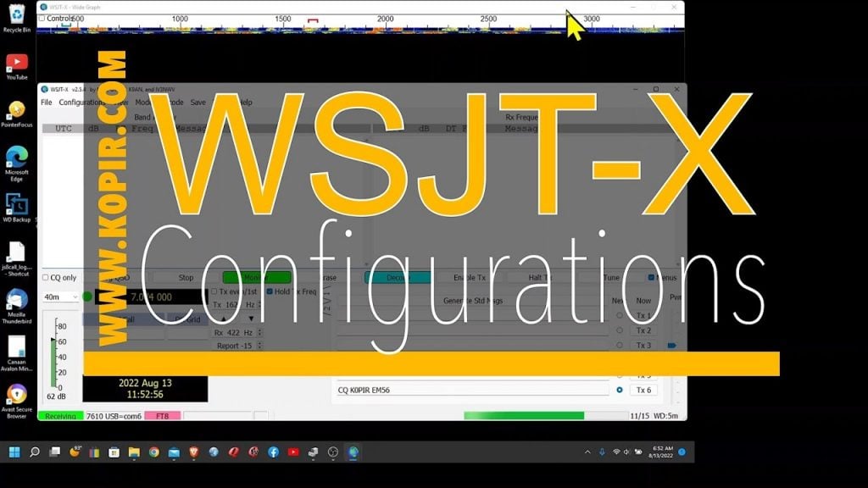Viewport: 868px width, 488px height.
Task: Open Mail app from taskbar
Action: click(x=174, y=452)
